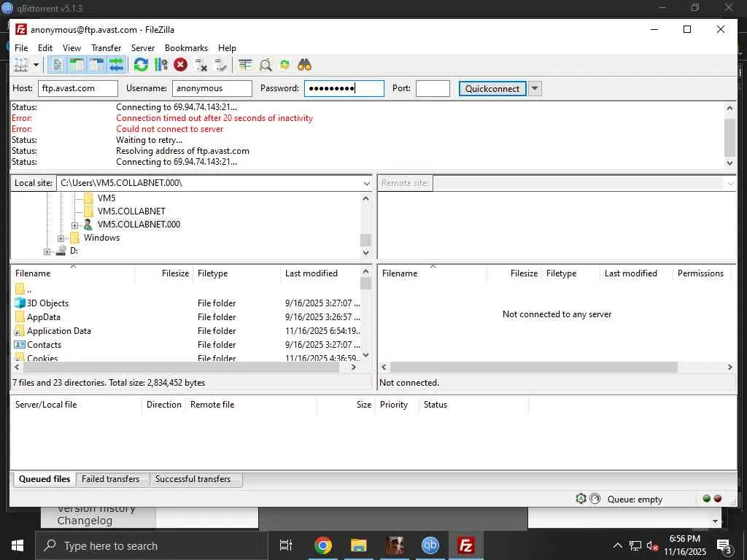Search files with binoculars icon
747x560 pixels.
click(304, 65)
